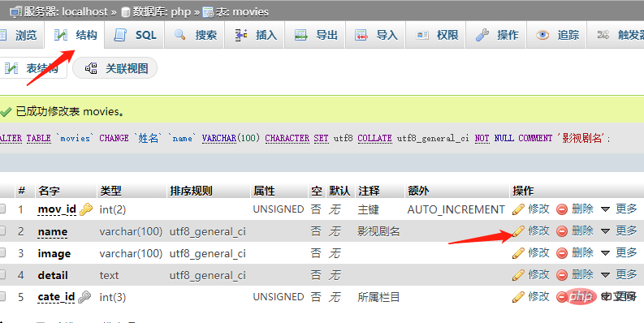Screen dimensions: 644x323
Task: Click 修改 (Change) link for cate_id
Action: tap(538, 296)
